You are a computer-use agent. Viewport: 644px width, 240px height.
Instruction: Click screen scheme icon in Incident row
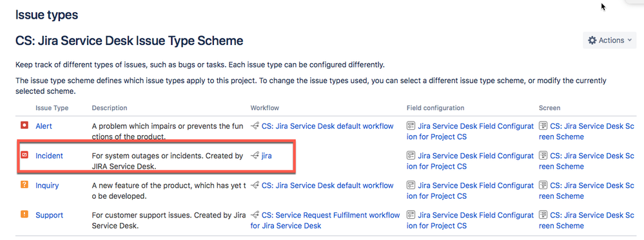[543, 156]
